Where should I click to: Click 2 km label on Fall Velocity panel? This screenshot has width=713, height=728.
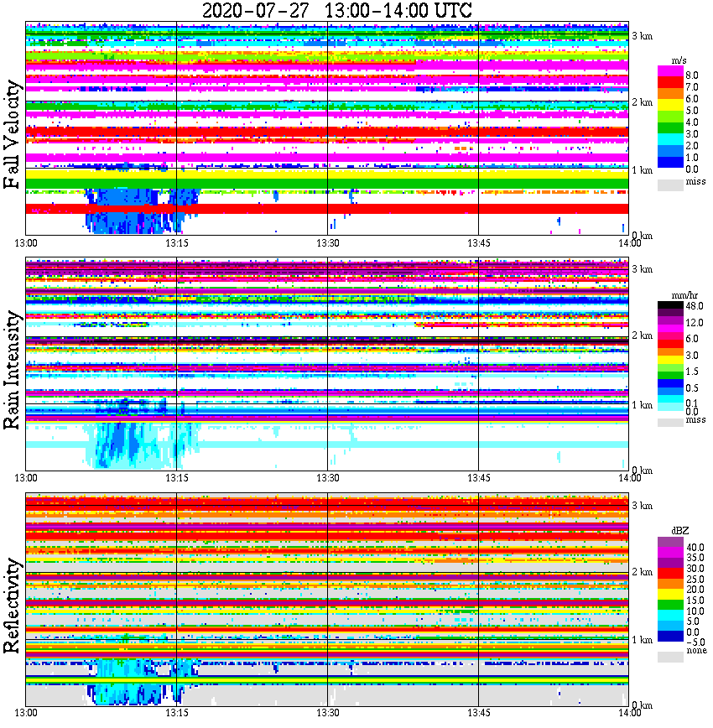[x=642, y=102]
